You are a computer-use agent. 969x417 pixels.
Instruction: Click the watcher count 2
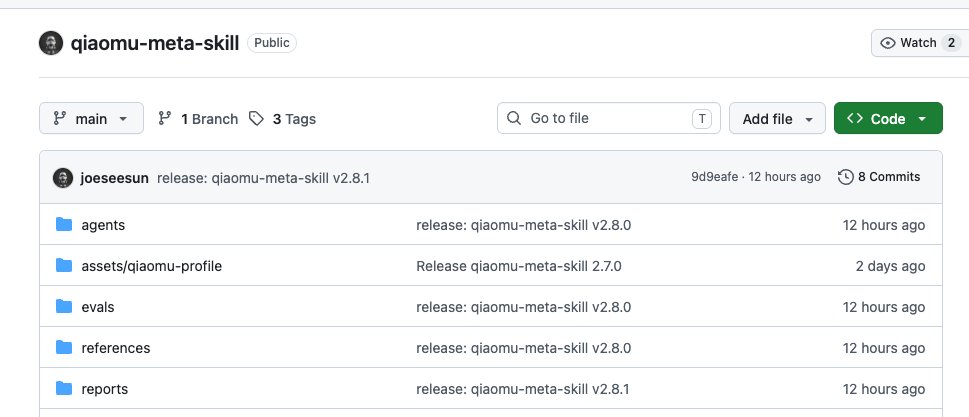click(x=951, y=43)
